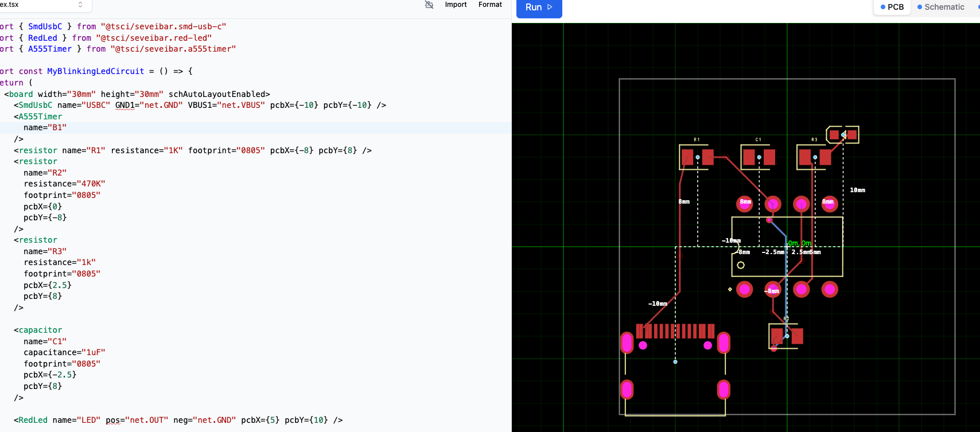Click the pin-1 circle marker on timer chip
980x432 pixels.
point(741,265)
